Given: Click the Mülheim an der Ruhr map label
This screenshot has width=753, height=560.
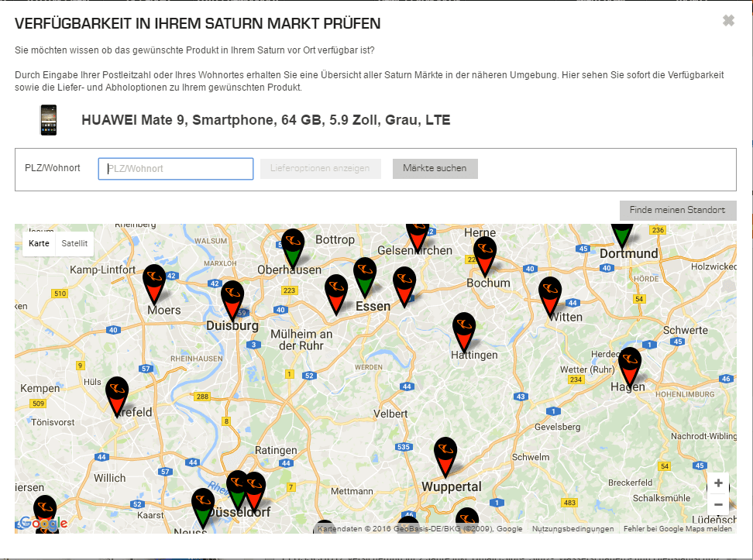Looking at the screenshot, I should coord(301,339).
